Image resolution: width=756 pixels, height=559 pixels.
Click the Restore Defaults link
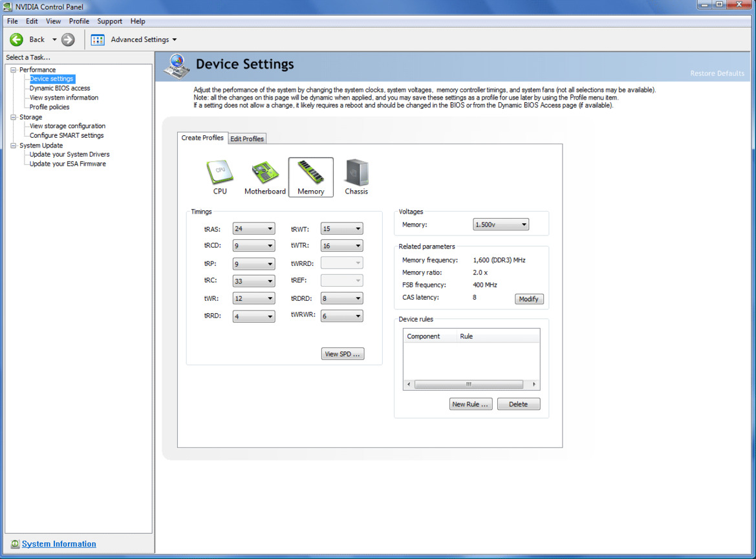click(x=717, y=73)
